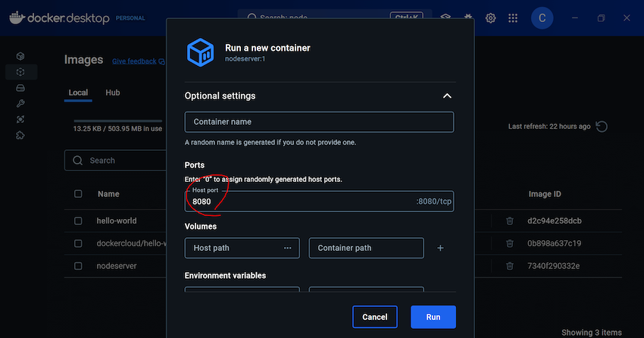Click the Container path volume field
The image size is (644, 338).
[x=367, y=248]
